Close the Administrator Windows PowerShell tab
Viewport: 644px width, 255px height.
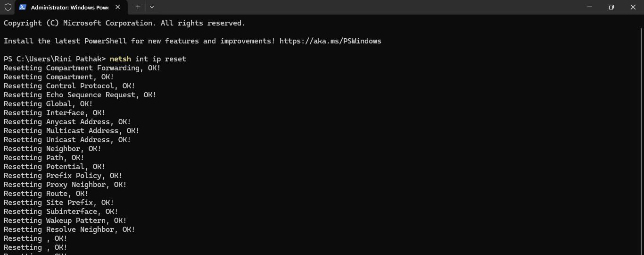click(118, 7)
